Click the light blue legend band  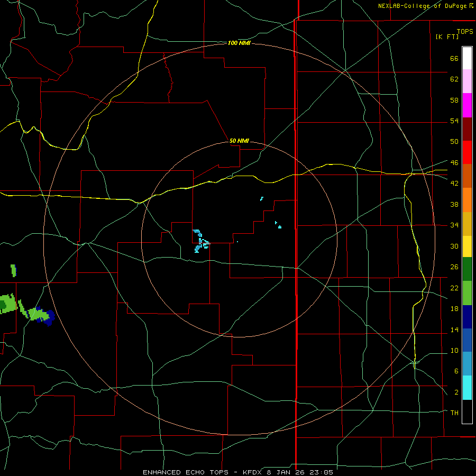pos(467,363)
